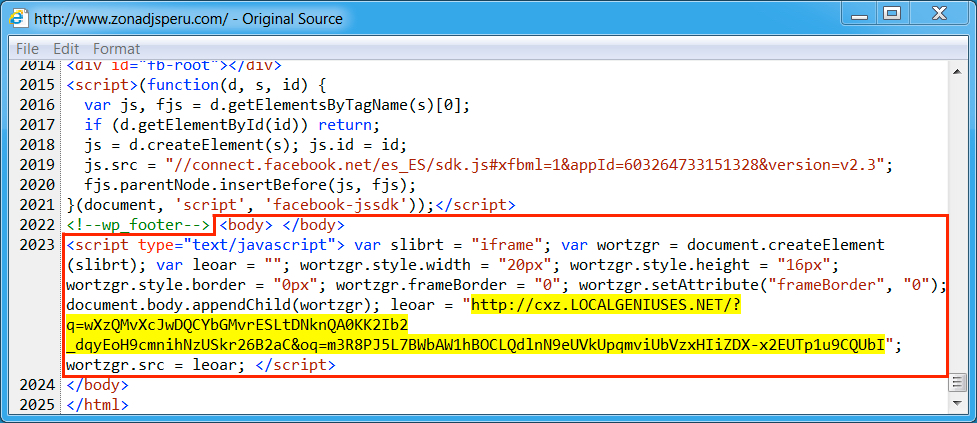977x423 pixels.
Task: Click the connect.facebook.net sdk.js URL string
Action: pos(526,166)
